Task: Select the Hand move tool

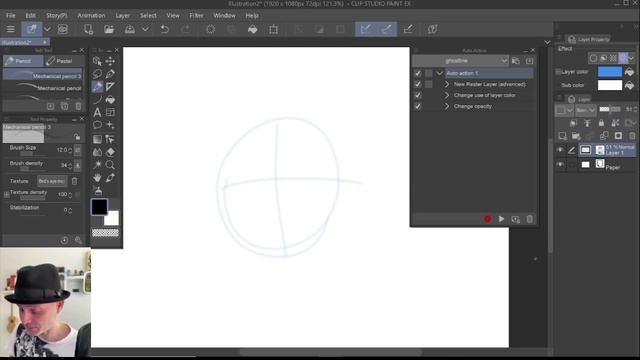Action: tap(97, 178)
